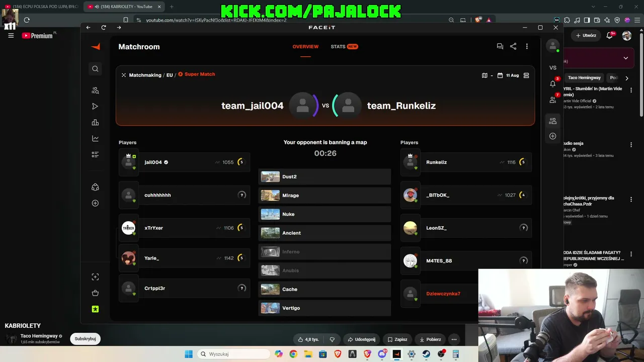The height and width of the screenshot is (362, 644).
Task: Click the capture frame icon in FACEIT sidebar
Action: click(x=95, y=277)
